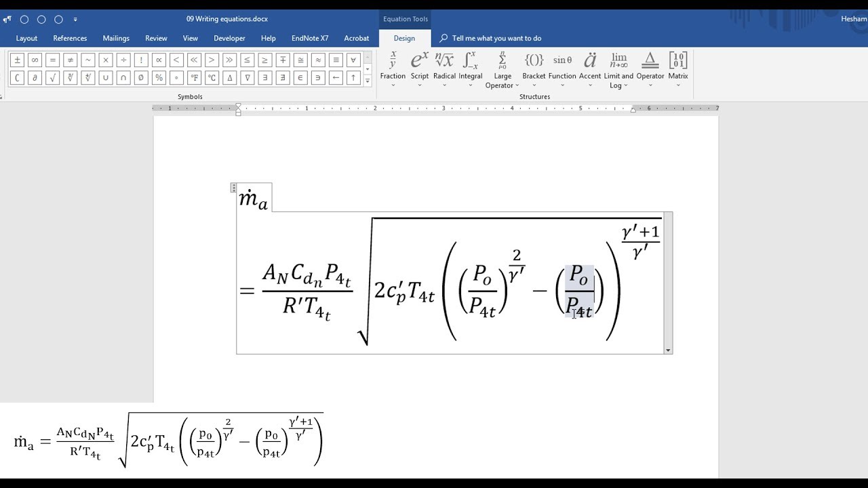Insert the single greater-than symbol
Screen dimensions: 868x488
pyautogui.click(x=212, y=60)
